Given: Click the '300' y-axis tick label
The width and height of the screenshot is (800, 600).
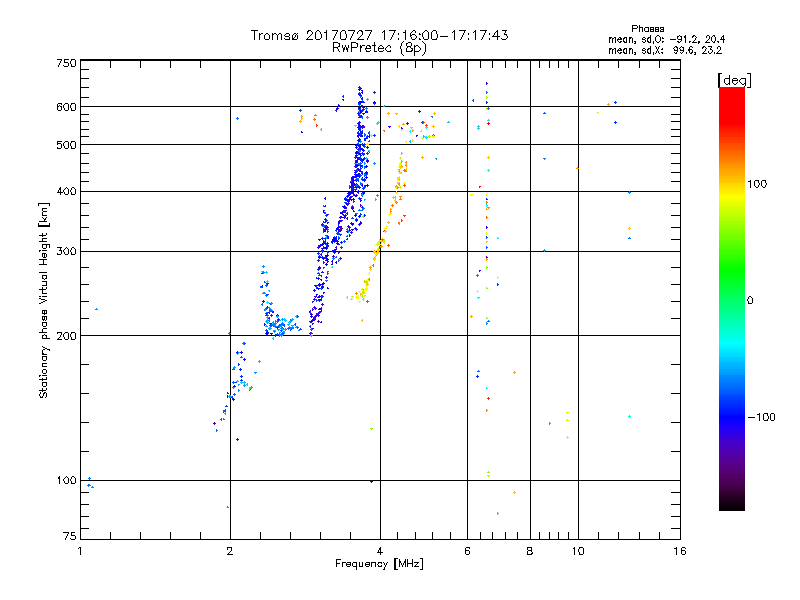Looking at the screenshot, I should click(66, 251).
